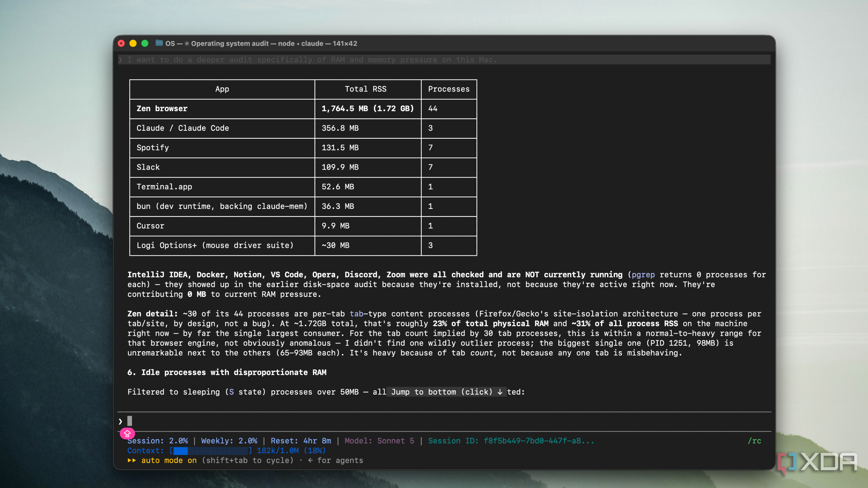Select the 356.8 MB cell

(368, 128)
